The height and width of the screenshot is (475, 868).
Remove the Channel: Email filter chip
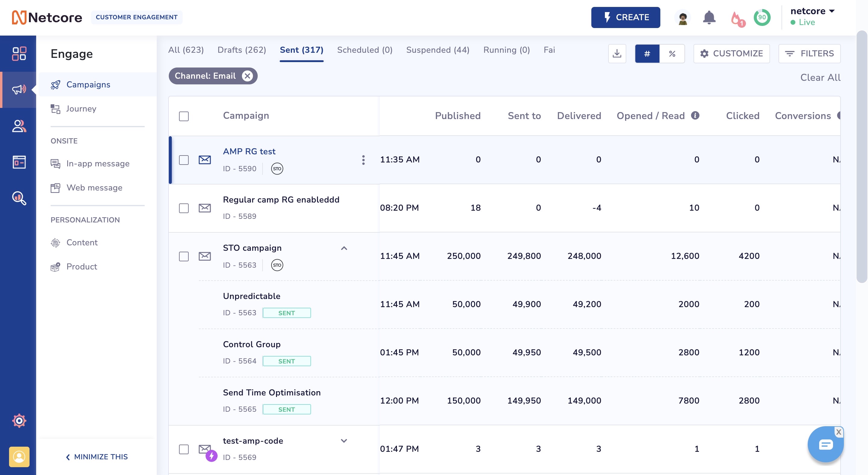247,76
